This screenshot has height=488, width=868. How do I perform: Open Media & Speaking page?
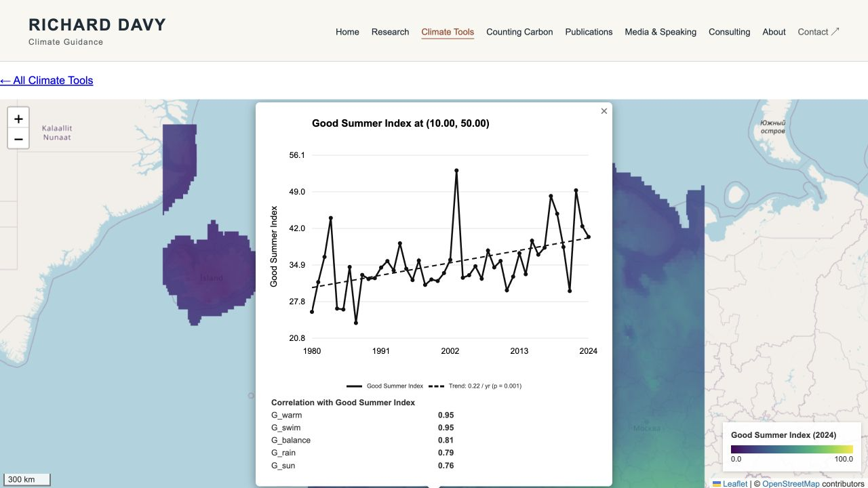click(x=660, y=32)
